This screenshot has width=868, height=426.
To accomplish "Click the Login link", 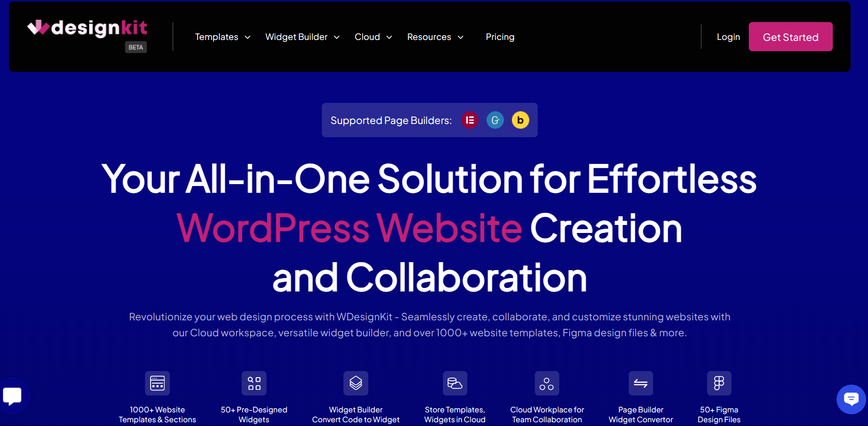I will pos(728,37).
